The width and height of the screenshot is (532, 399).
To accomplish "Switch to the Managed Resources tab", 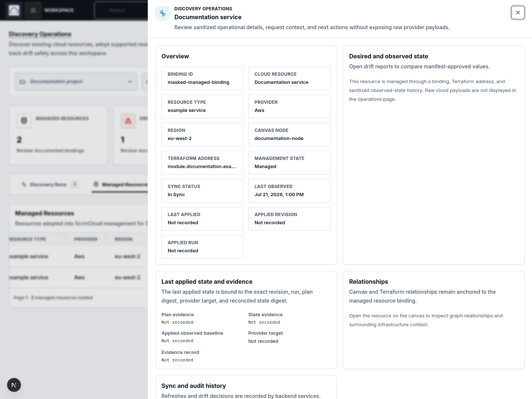I will (120, 184).
